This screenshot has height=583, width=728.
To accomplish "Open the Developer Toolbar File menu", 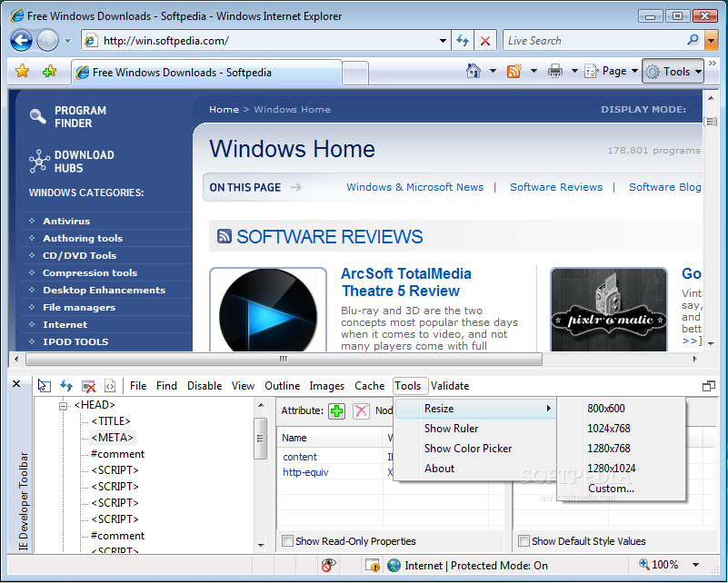I will [138, 385].
